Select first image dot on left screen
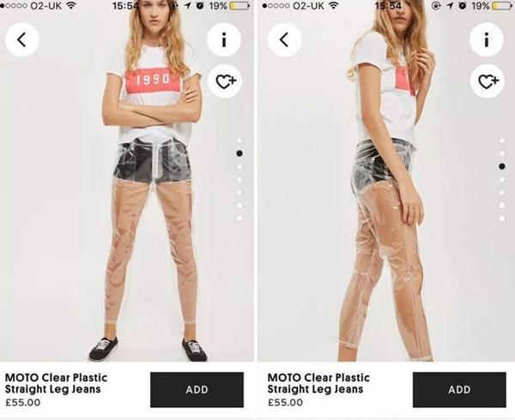Image resolution: width=515 pixels, height=420 pixels. [x=239, y=141]
